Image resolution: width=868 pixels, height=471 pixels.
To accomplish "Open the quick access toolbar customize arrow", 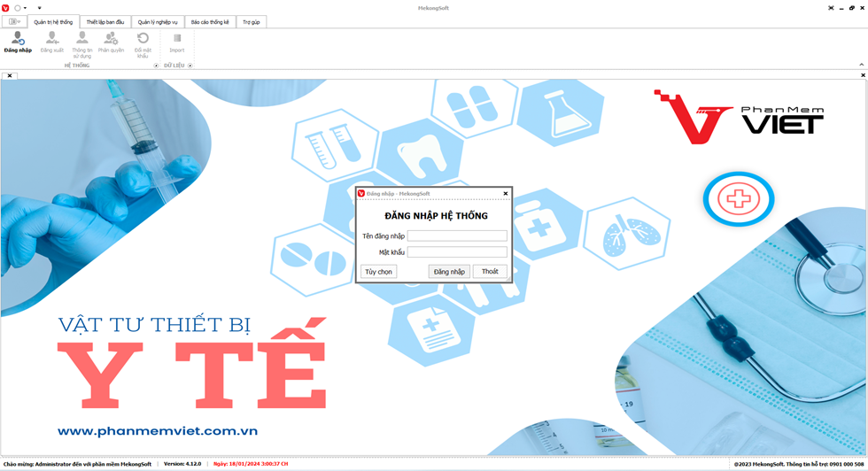I will (x=39, y=8).
